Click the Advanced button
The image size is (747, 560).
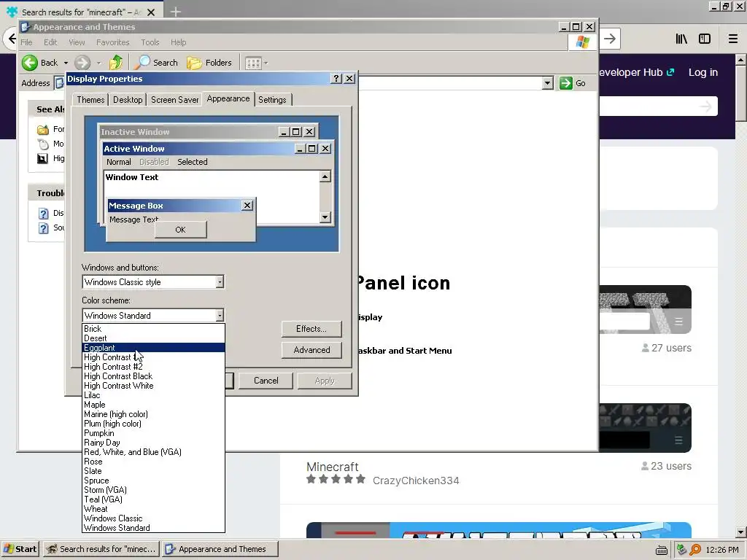[x=311, y=350]
